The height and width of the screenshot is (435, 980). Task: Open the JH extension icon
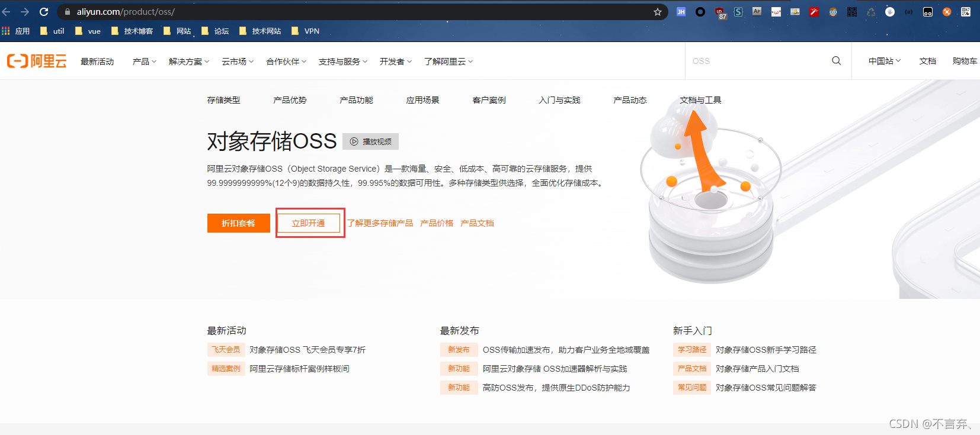click(681, 12)
